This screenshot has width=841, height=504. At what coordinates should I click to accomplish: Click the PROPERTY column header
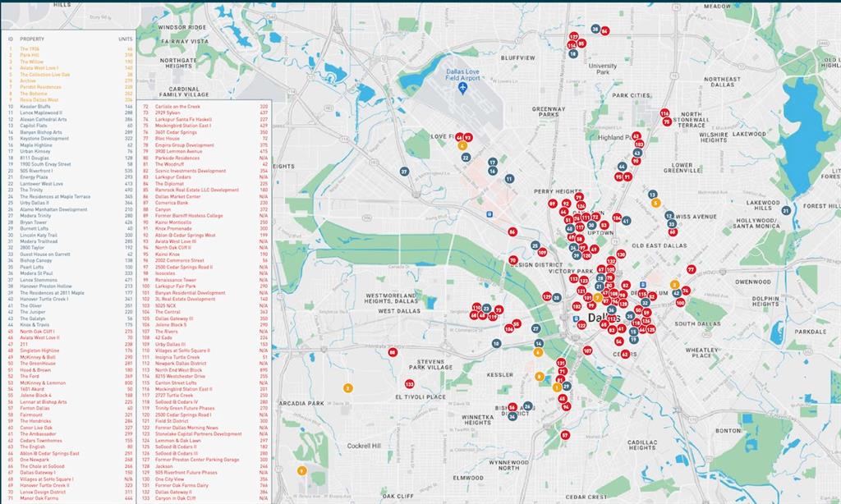point(32,39)
